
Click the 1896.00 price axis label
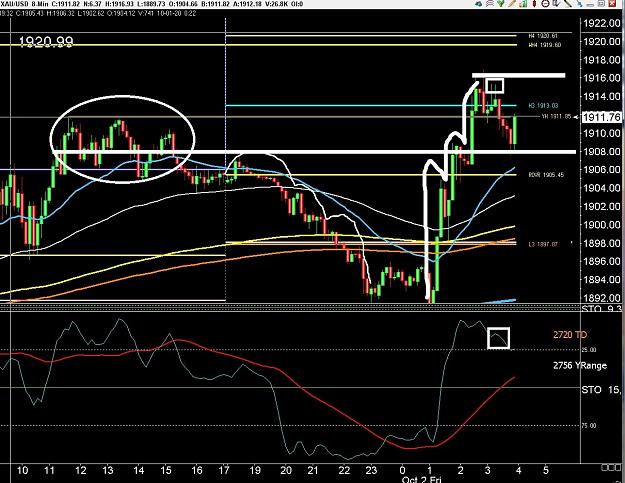click(602, 261)
